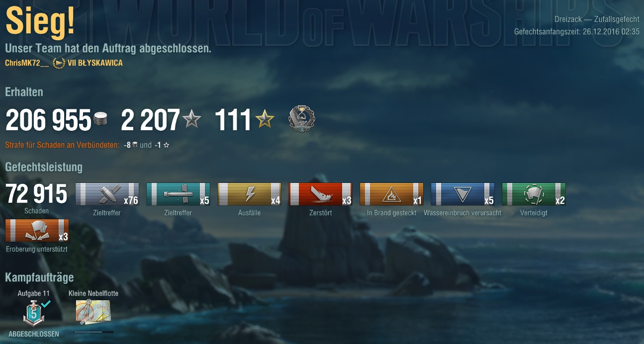
Task: Select the Wassereinbruch verursacht ribbon
Action: (x=462, y=194)
